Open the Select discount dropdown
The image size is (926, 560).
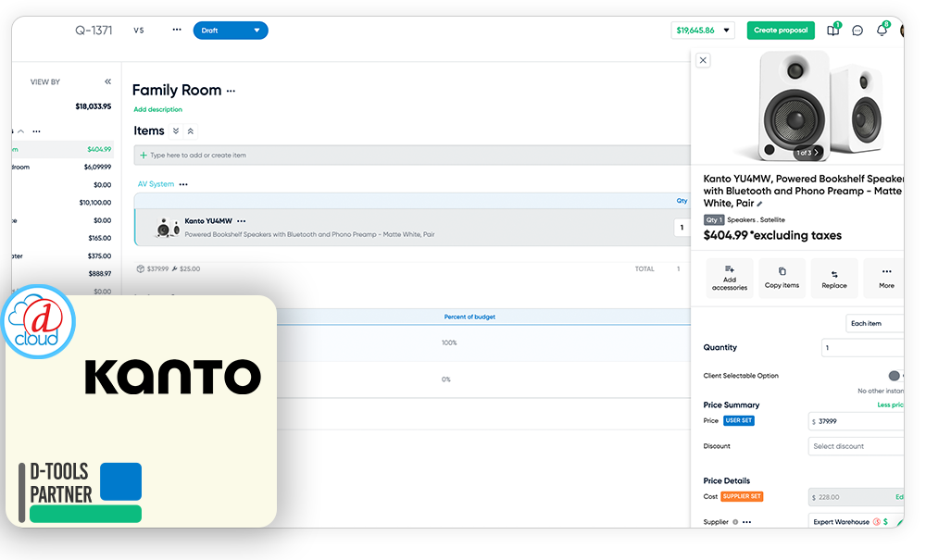[857, 446]
